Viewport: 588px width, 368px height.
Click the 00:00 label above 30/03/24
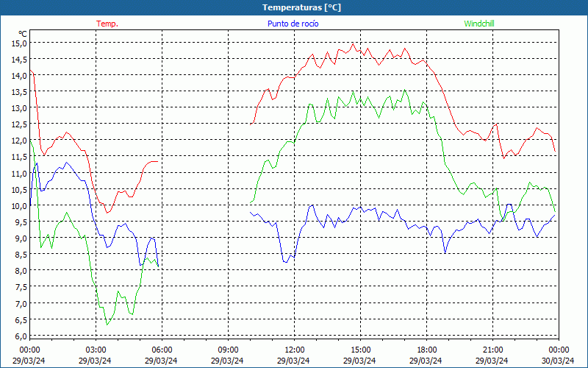click(559, 350)
